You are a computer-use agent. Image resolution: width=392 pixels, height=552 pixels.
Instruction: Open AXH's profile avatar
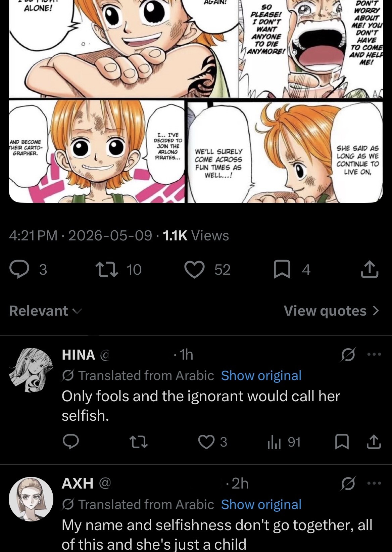(31, 499)
